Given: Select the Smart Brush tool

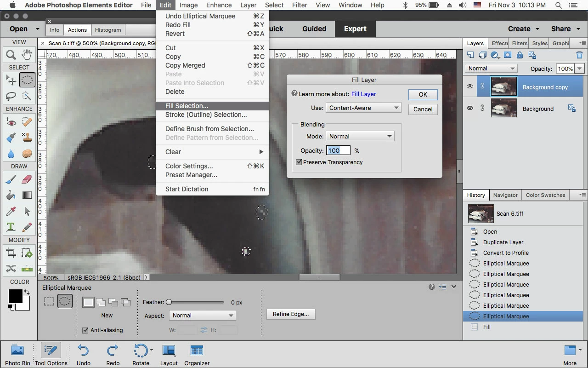Looking at the screenshot, I should click(11, 138).
